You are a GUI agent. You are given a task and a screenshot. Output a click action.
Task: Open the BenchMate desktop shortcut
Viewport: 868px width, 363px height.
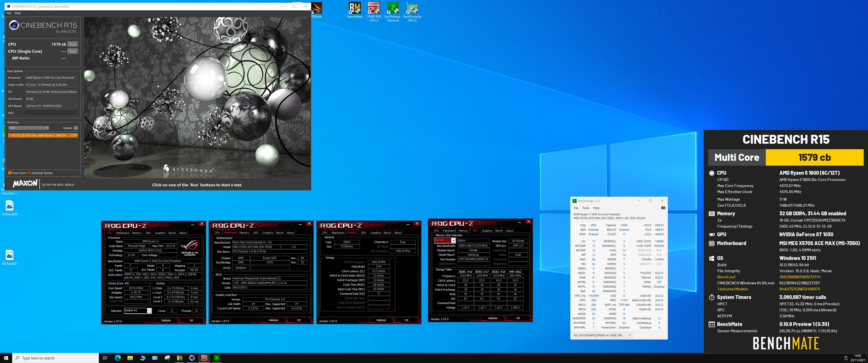pos(355,10)
